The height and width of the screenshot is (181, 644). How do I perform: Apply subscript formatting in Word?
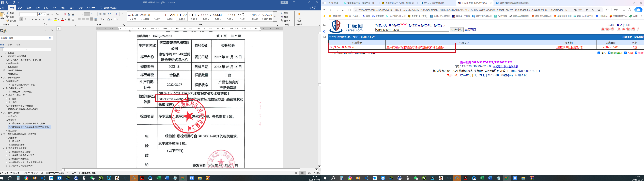click(x=40, y=20)
